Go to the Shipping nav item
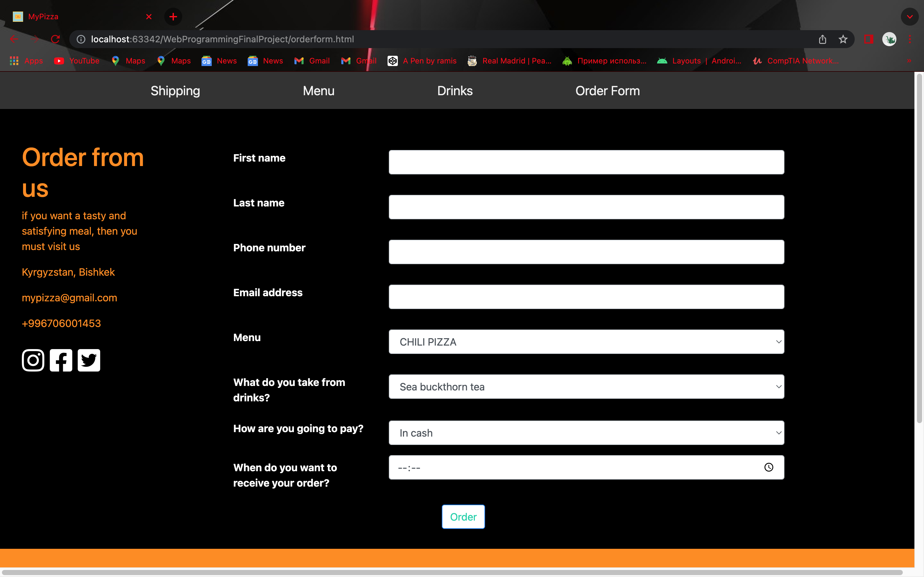 coord(175,91)
